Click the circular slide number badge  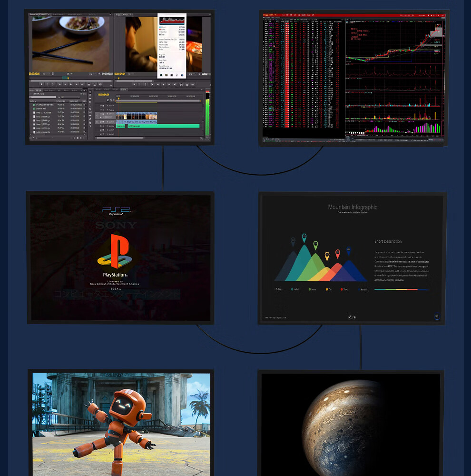coord(437,317)
